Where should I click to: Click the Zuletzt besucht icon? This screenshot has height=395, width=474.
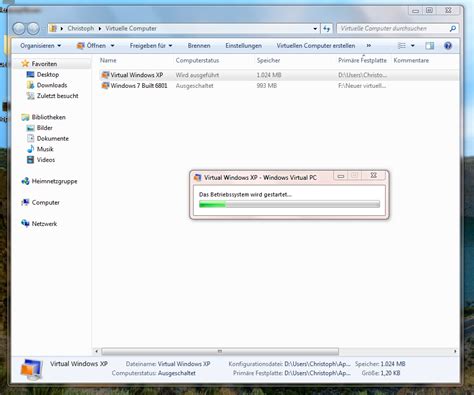tap(30, 96)
